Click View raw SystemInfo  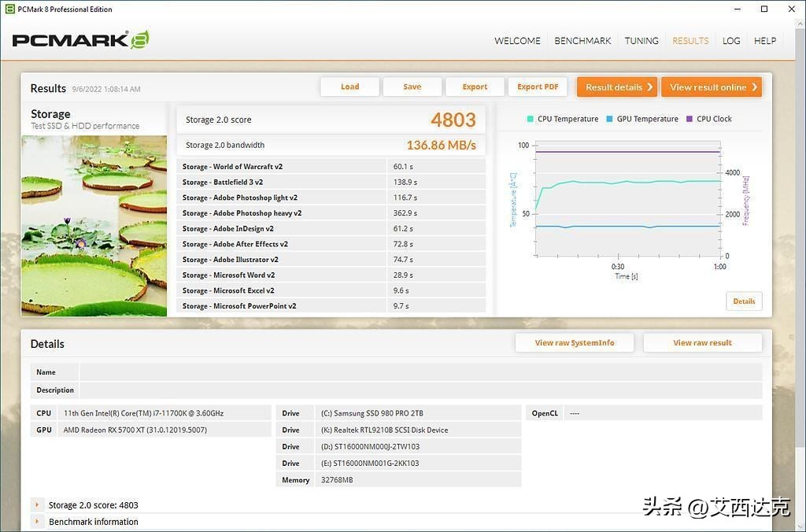pos(575,342)
